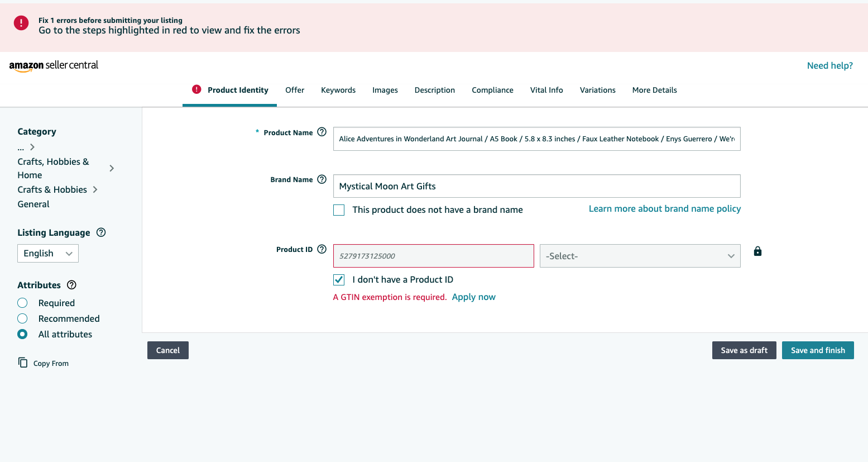Switch to the Compliance tab
Screen dimensions: 868x462
click(x=492, y=90)
